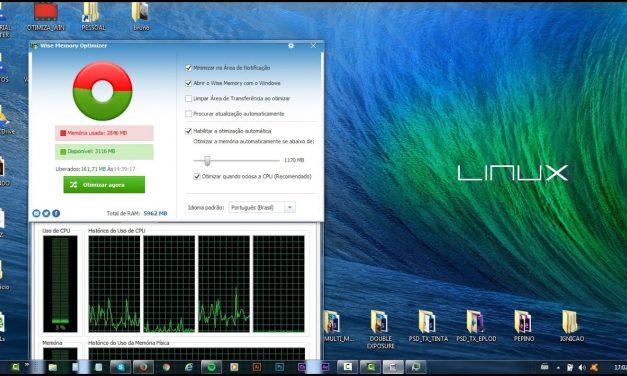Open Adobe After Effects from the taskbar
The height and width of the screenshot is (376, 627).
pyautogui.click(x=325, y=367)
